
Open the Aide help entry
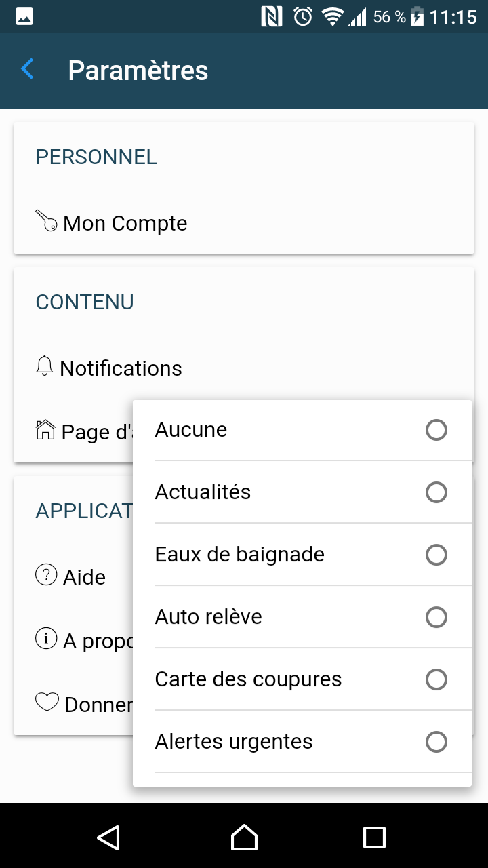(x=85, y=577)
